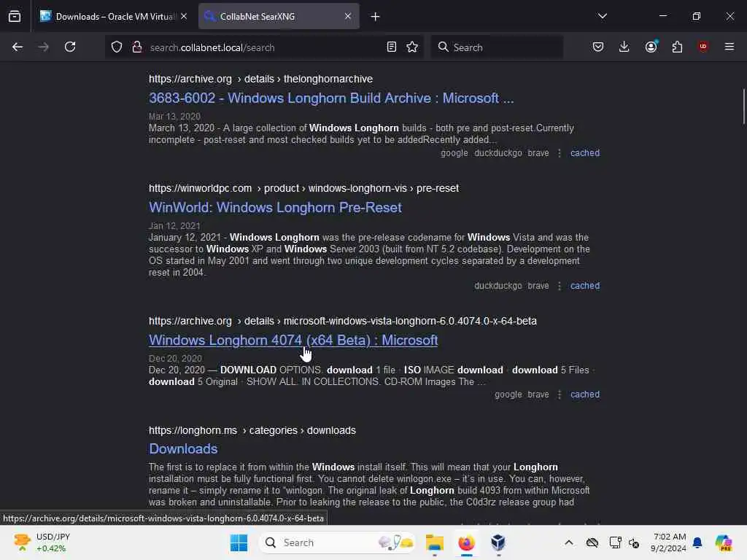Image resolution: width=747 pixels, height=560 pixels.
Task: Open a new browser tab
Action: (376, 17)
